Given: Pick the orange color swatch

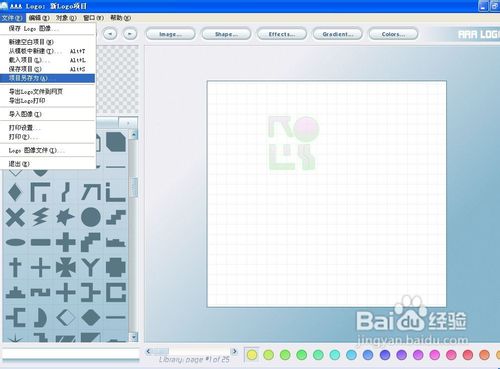Looking at the screenshot, I should click(484, 355).
